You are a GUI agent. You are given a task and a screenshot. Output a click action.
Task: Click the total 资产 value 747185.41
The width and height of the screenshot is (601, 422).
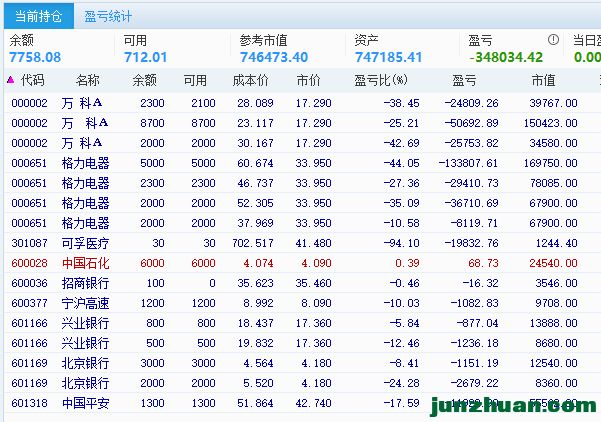click(x=388, y=57)
